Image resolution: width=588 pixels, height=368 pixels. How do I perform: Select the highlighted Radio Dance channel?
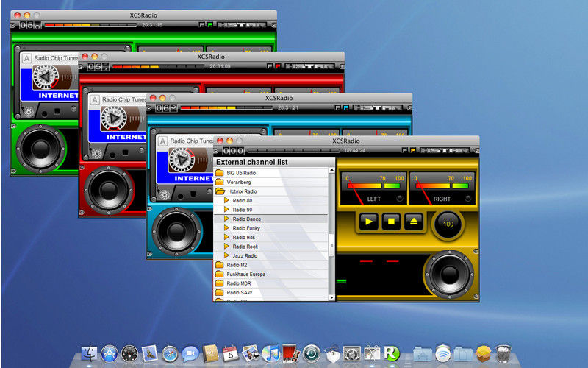click(x=270, y=219)
